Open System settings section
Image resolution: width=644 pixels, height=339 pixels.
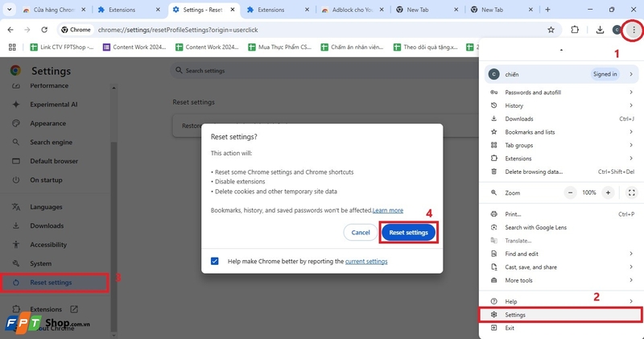click(41, 264)
